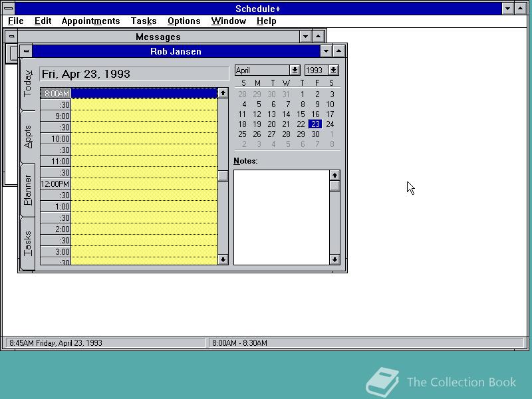
Task: Open the Window menu
Action: [228, 21]
